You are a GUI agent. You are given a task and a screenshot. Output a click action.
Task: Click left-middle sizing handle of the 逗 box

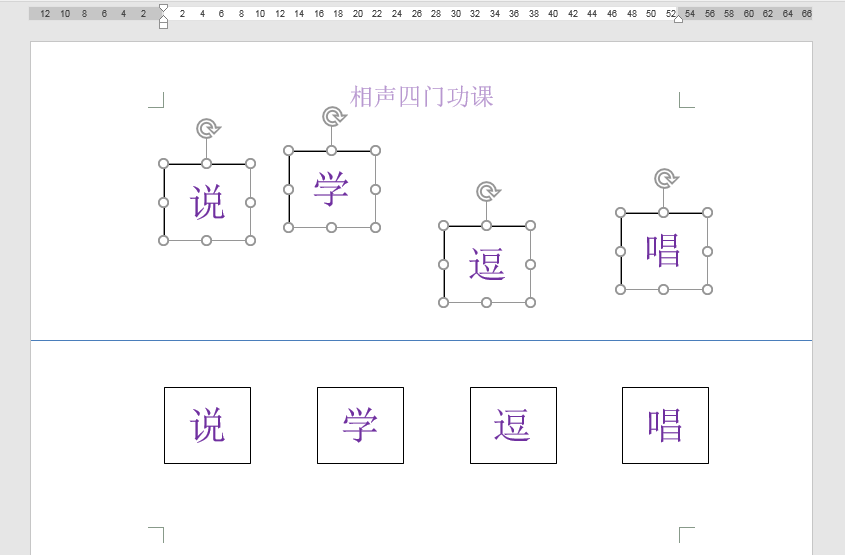tap(443, 264)
